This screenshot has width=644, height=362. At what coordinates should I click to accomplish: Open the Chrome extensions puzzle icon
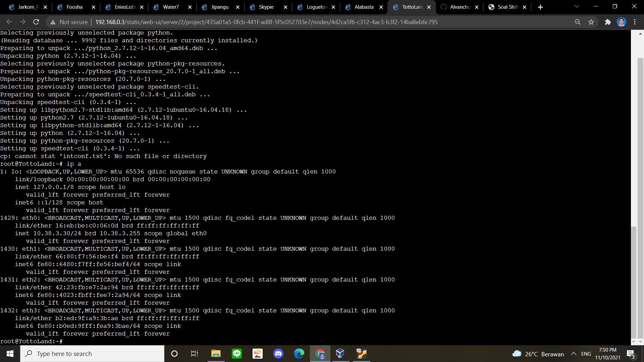608,22
